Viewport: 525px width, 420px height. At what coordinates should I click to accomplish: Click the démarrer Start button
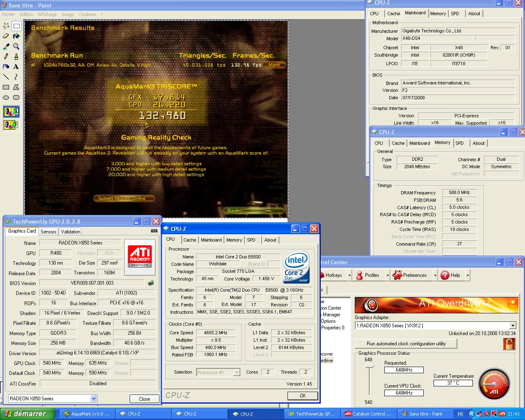click(27, 414)
